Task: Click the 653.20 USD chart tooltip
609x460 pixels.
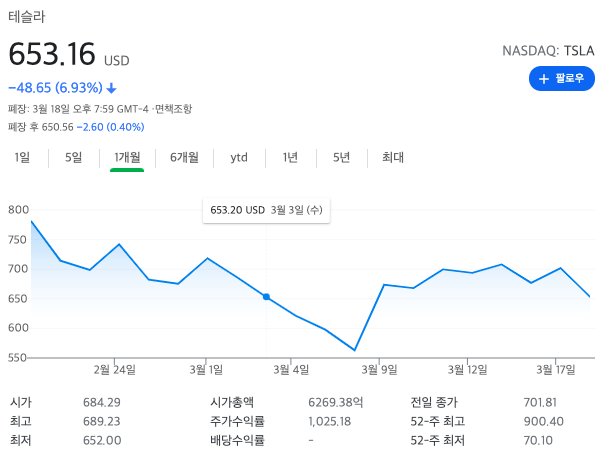Action: click(x=266, y=210)
